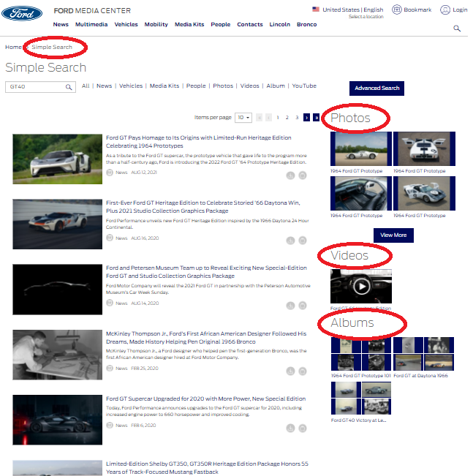Open the McKinley Thompson drafting table thumbnail

pos(57,355)
